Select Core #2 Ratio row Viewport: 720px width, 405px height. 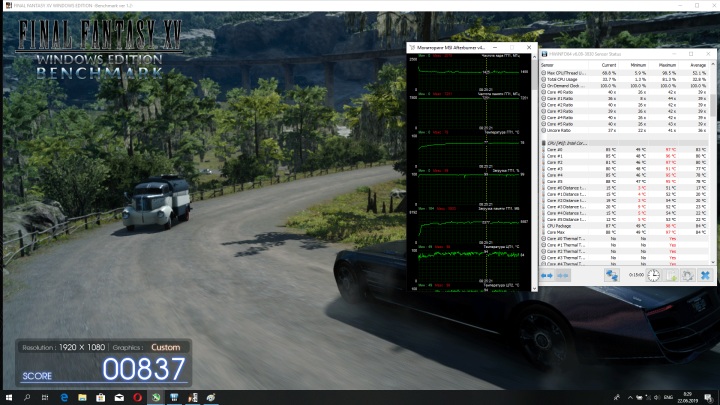coord(624,105)
